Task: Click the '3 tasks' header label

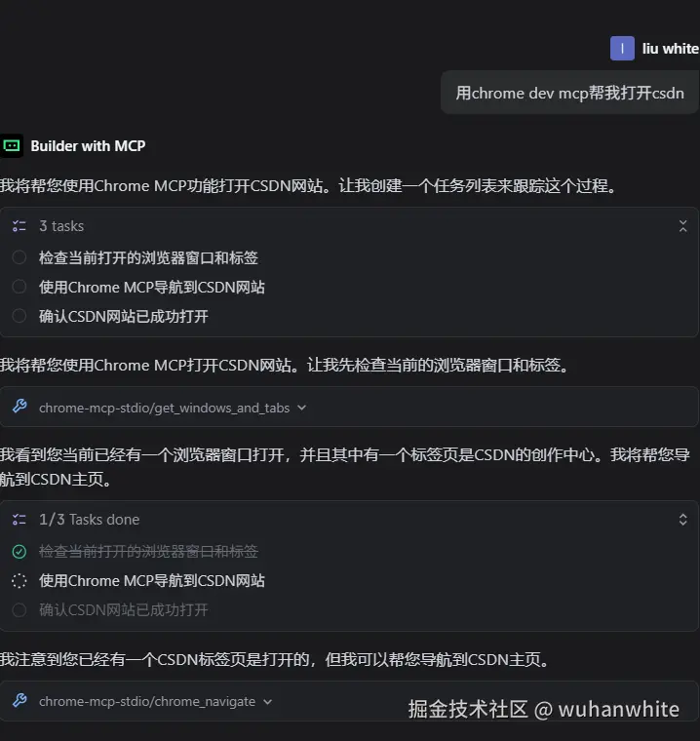Action: coord(61,226)
